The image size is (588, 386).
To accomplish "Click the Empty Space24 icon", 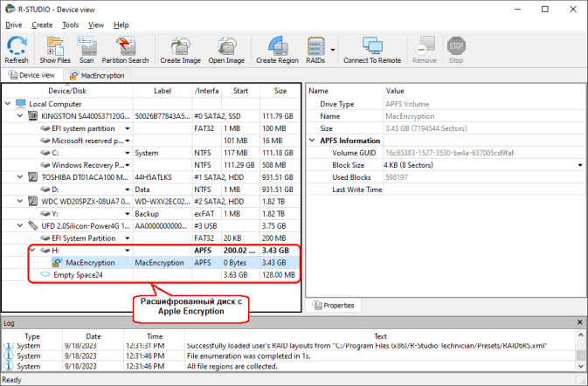I will point(45,275).
